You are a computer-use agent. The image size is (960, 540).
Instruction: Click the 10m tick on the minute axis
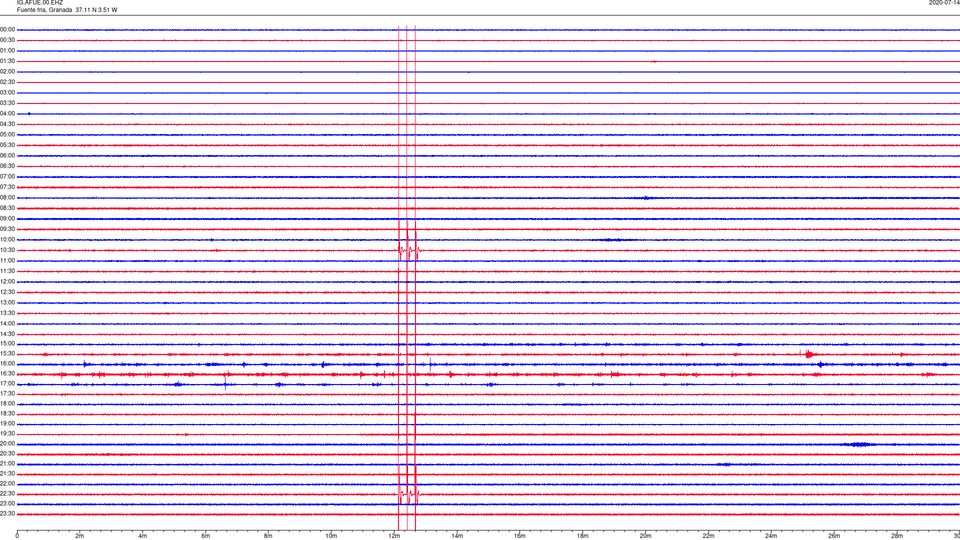click(x=331, y=536)
